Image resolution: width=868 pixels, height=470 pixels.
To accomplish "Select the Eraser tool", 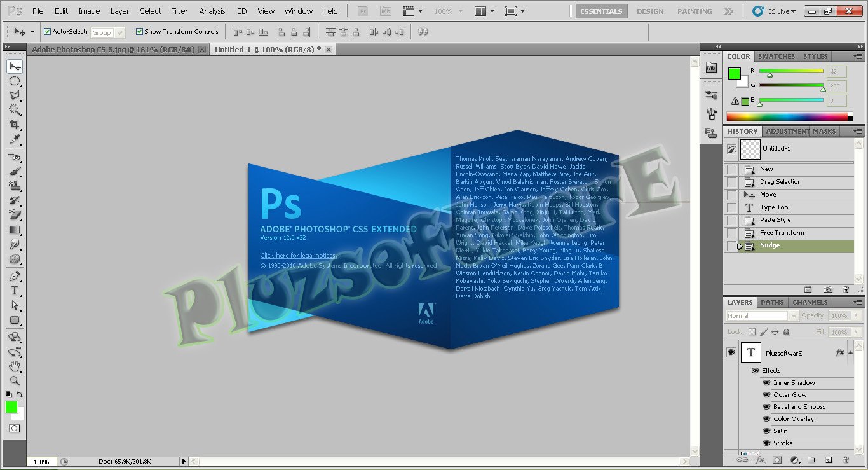I will tap(15, 215).
